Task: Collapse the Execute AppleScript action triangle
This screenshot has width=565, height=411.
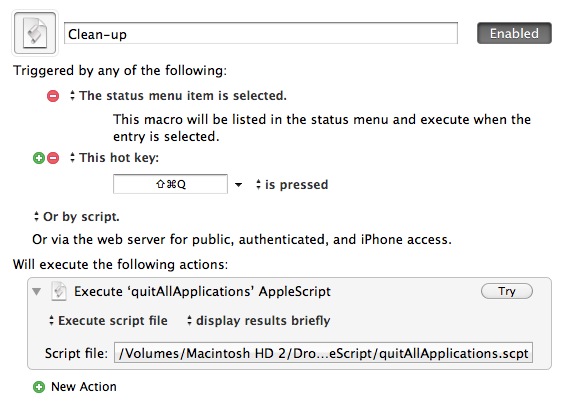Action: [37, 291]
